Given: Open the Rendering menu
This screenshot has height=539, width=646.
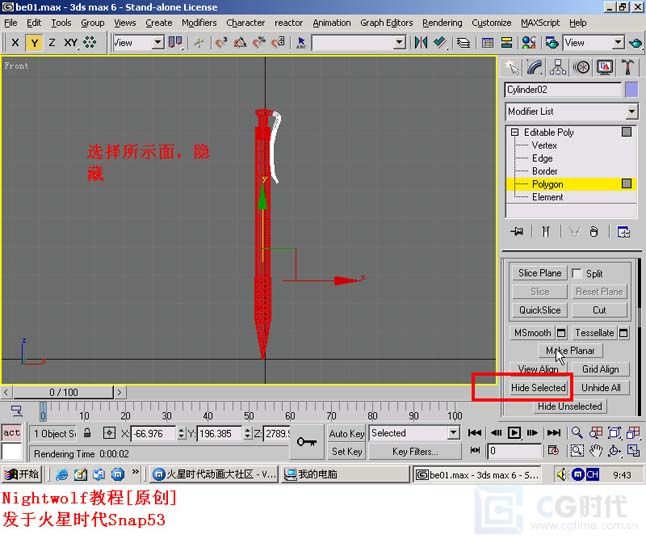Looking at the screenshot, I should click(442, 23).
